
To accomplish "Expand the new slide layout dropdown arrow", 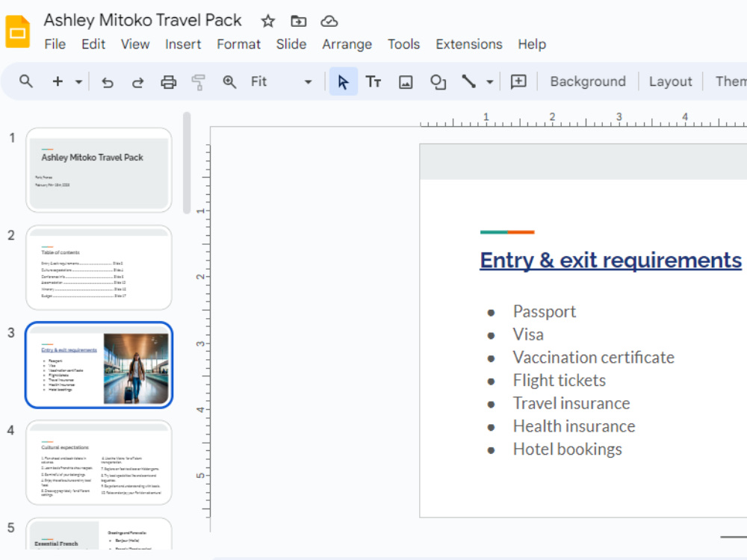I will (78, 82).
